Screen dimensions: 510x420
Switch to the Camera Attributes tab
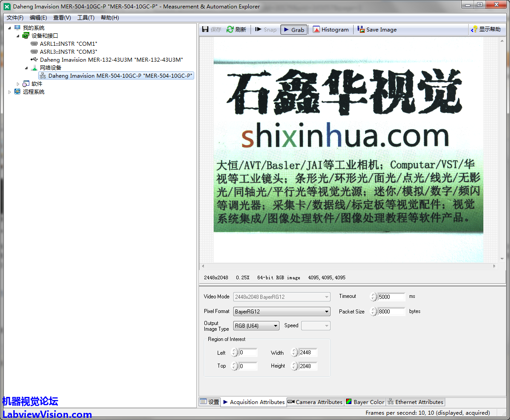click(x=315, y=402)
